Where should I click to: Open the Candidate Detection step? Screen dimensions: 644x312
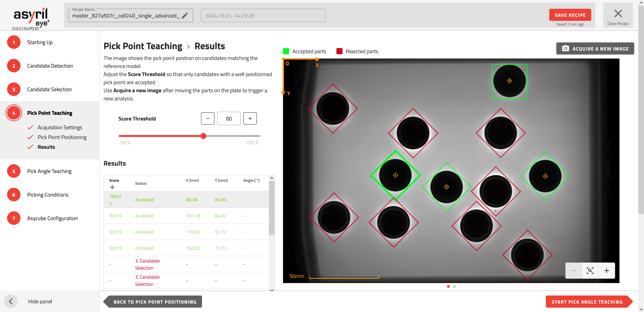50,66
